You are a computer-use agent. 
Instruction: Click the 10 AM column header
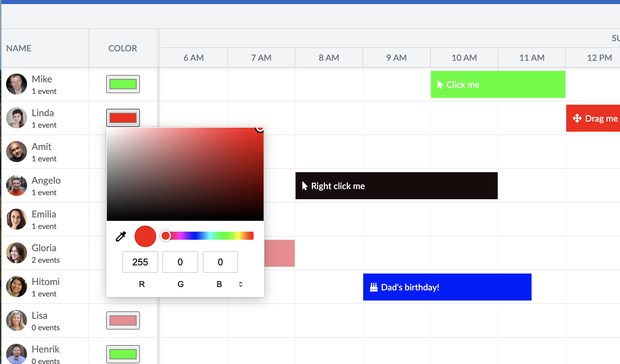tap(464, 57)
